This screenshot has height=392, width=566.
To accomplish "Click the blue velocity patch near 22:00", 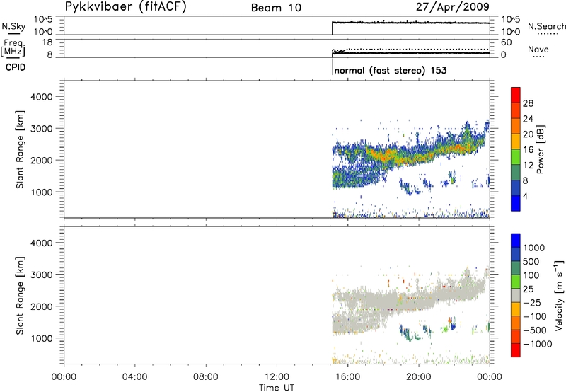I will (452, 325).
